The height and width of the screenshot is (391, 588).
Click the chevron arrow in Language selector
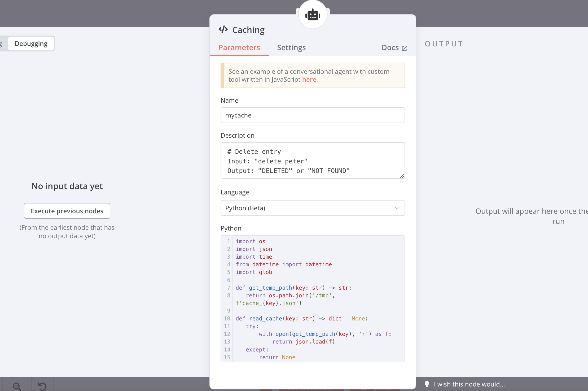pyautogui.click(x=397, y=208)
